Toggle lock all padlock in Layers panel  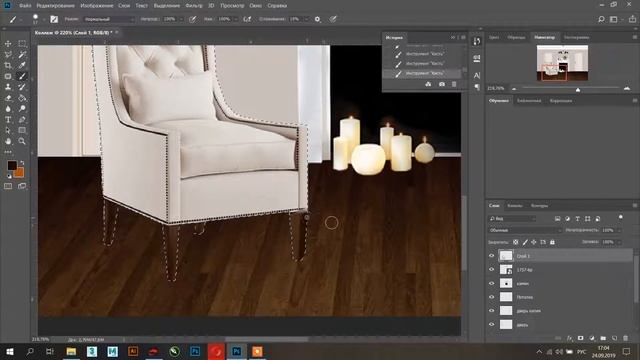552,242
